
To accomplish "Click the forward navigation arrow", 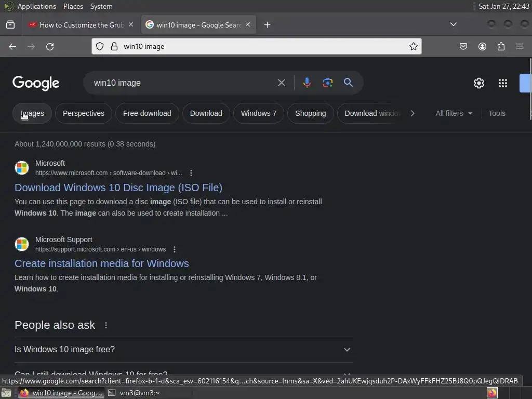I will 31,46.
